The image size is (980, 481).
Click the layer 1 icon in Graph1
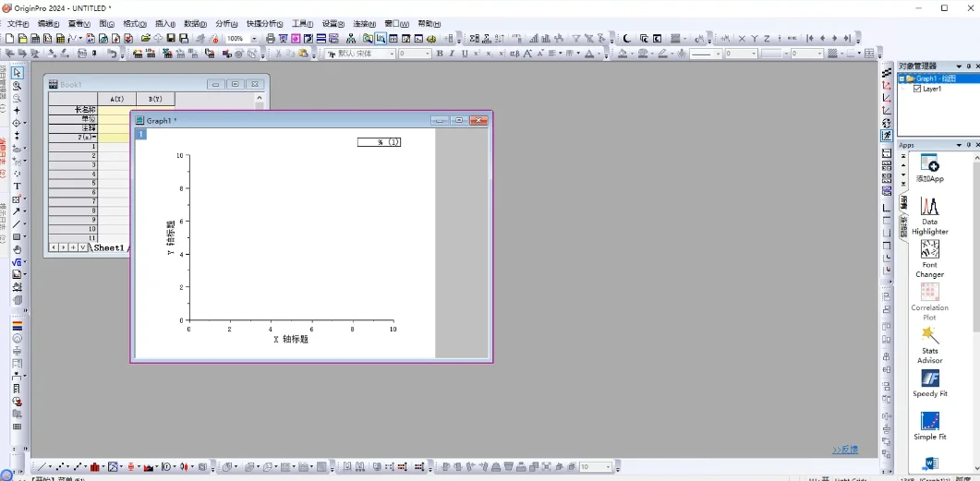[x=141, y=134]
